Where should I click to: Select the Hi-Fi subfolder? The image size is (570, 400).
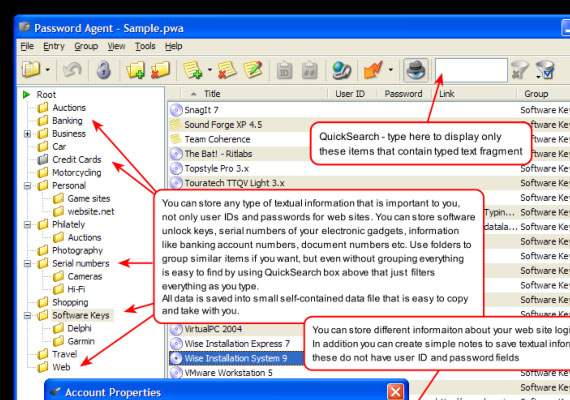76,289
